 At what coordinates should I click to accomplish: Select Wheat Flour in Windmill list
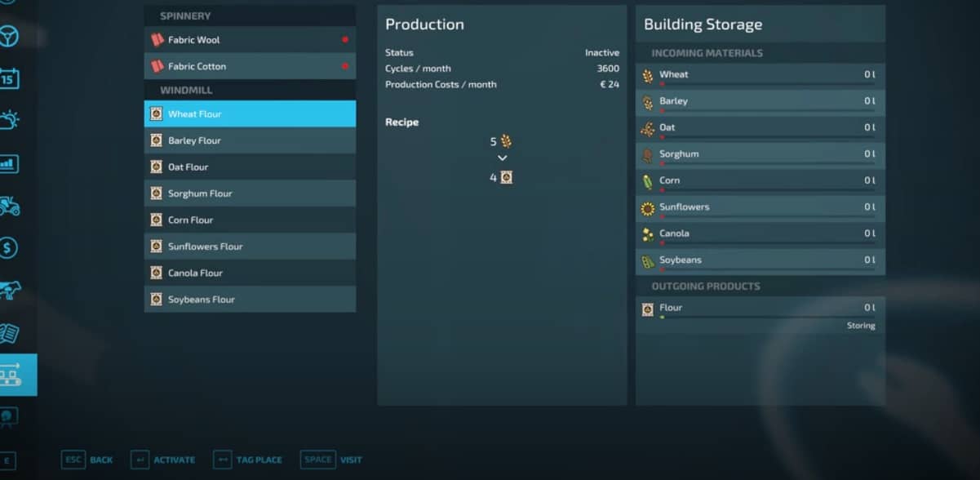coord(249,114)
